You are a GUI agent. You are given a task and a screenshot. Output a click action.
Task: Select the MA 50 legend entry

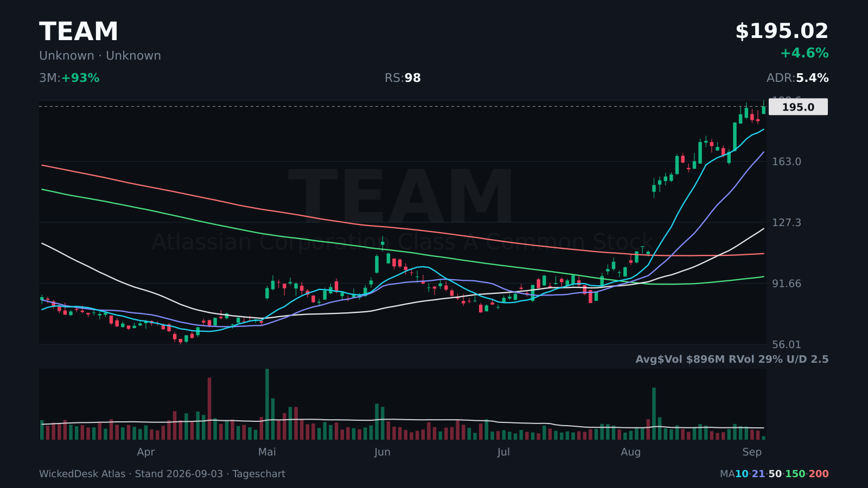pos(775,474)
